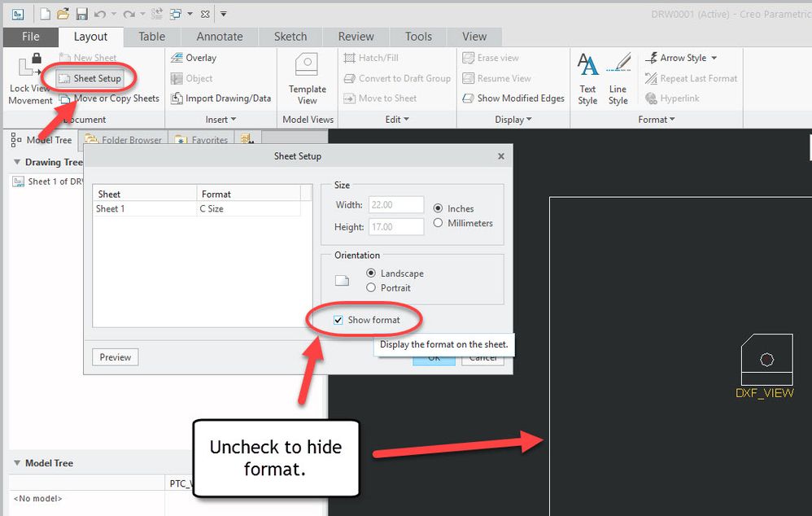Switch to the Table ribbon tab
812x516 pixels.
(151, 37)
